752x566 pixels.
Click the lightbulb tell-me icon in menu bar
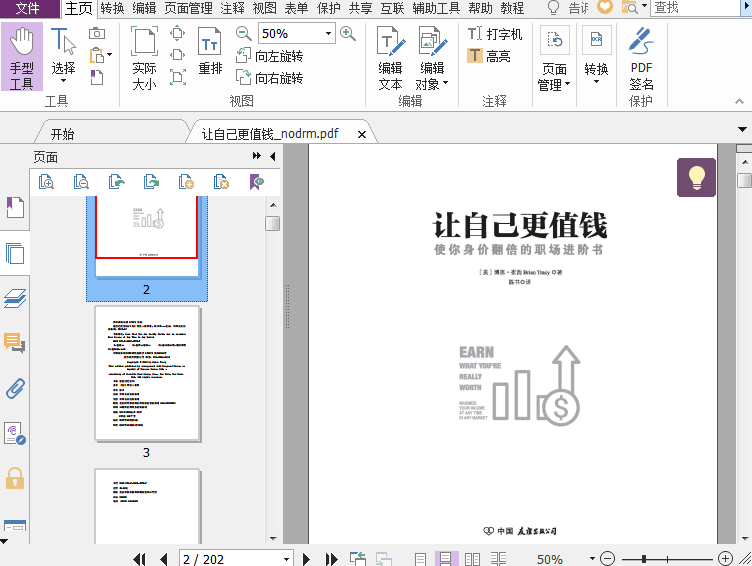[x=553, y=8]
